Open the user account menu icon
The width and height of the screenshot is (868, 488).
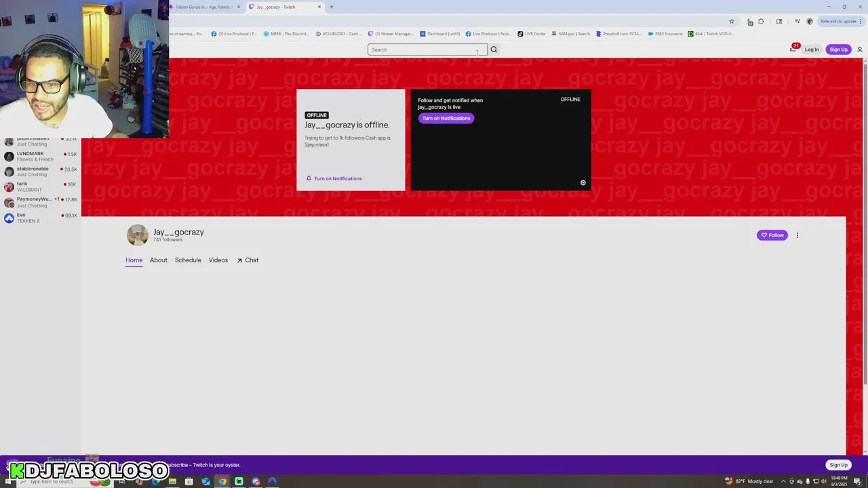[x=860, y=49]
